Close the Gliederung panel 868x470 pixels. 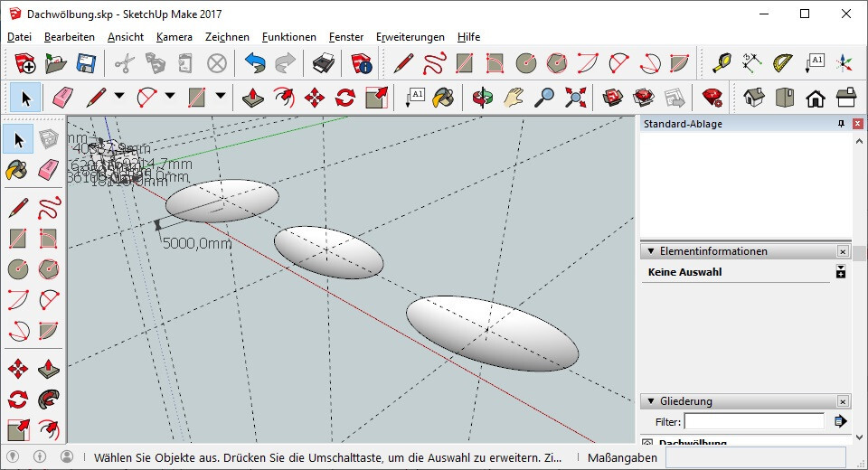[x=843, y=401]
